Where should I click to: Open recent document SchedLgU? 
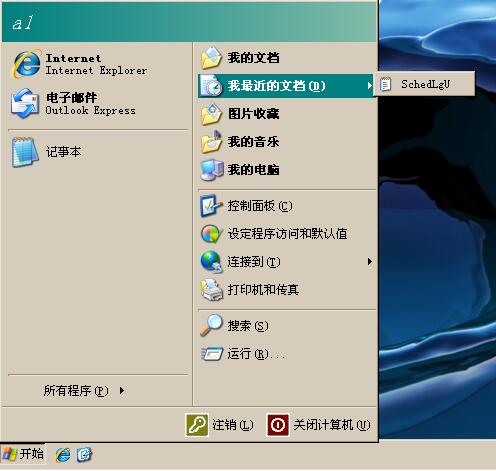tap(424, 84)
